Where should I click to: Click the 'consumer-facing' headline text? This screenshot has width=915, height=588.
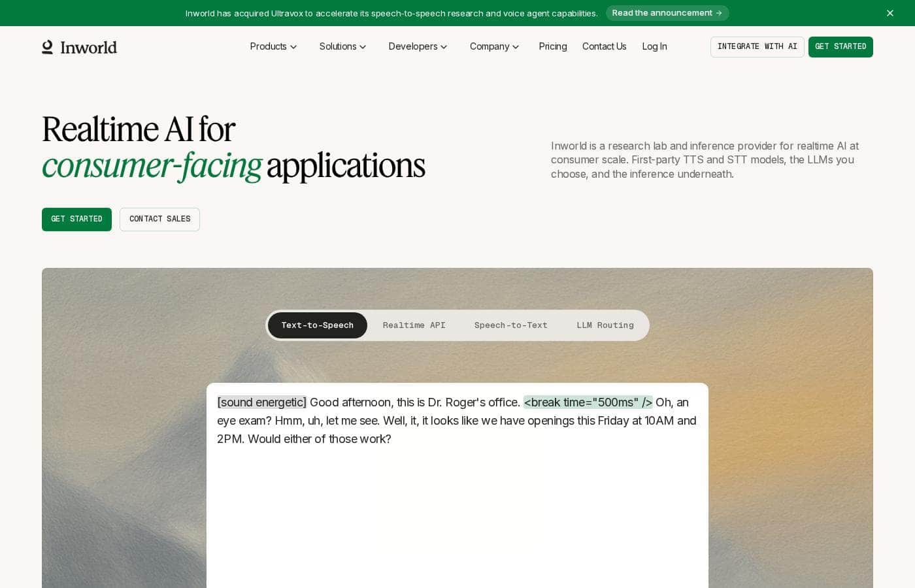click(x=152, y=165)
